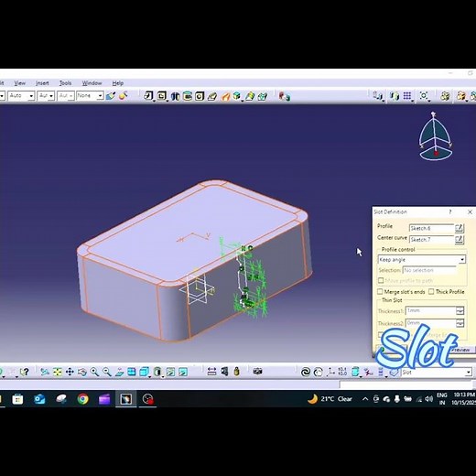Click the Fly mode icon in View toolbar
Screen dimensions: 476x476
[45, 372]
